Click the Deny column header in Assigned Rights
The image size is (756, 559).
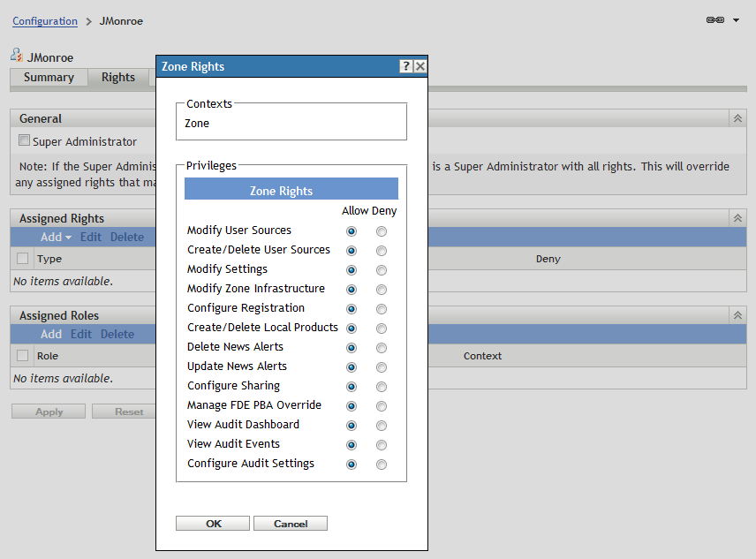click(x=548, y=259)
